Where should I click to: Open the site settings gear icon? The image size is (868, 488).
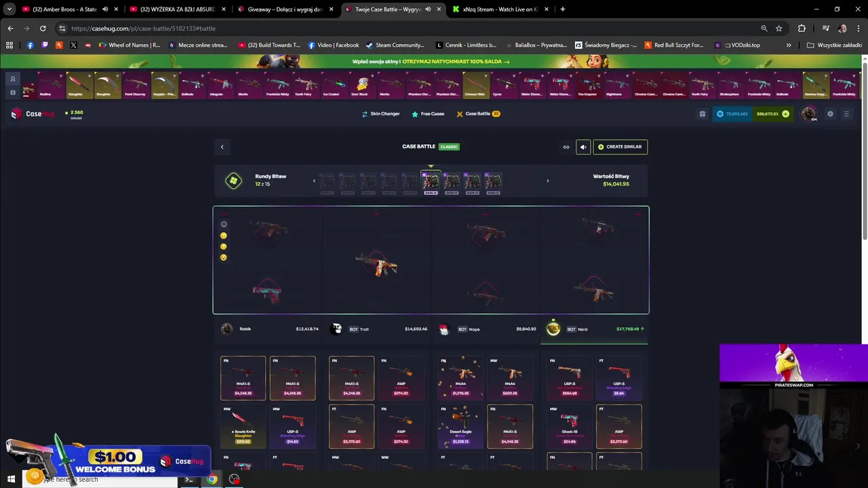830,114
